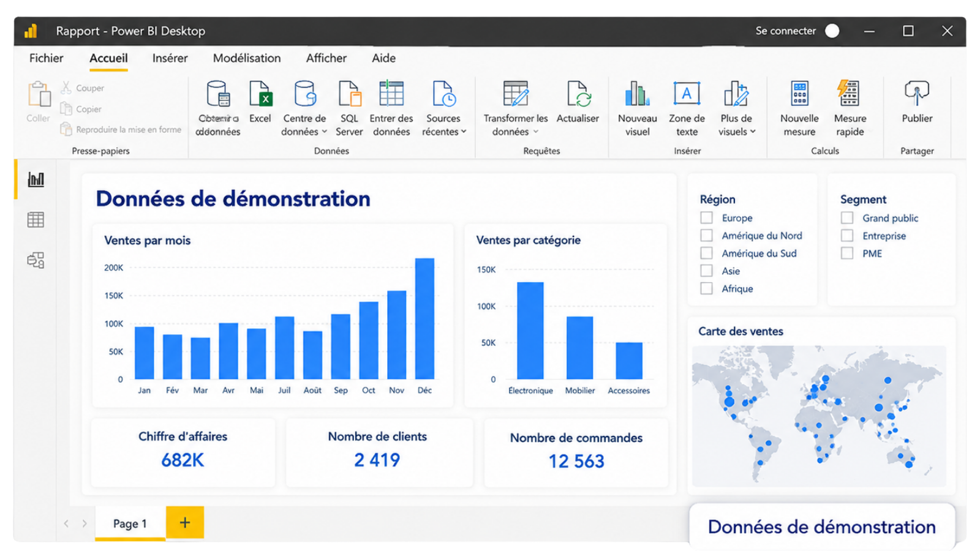Open the Aide tab
Screen dimensions: 980x551
(383, 58)
